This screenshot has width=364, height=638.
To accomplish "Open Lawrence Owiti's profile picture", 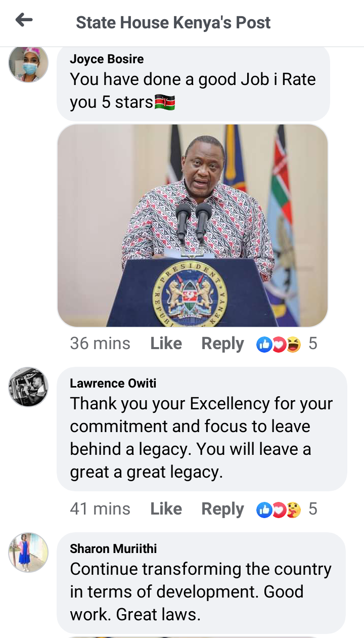I will click(29, 387).
